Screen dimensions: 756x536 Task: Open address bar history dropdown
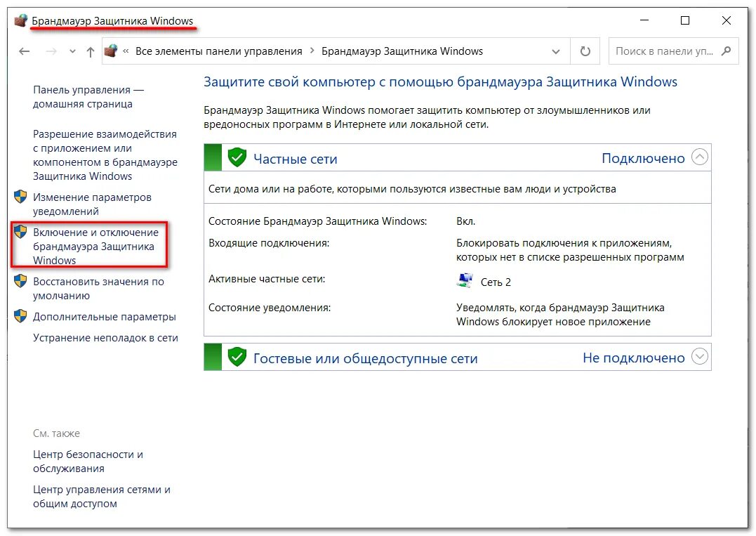[x=556, y=51]
